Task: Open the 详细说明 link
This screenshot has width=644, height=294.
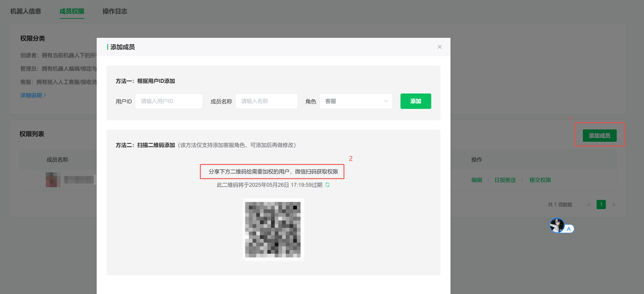Action: click(33, 95)
